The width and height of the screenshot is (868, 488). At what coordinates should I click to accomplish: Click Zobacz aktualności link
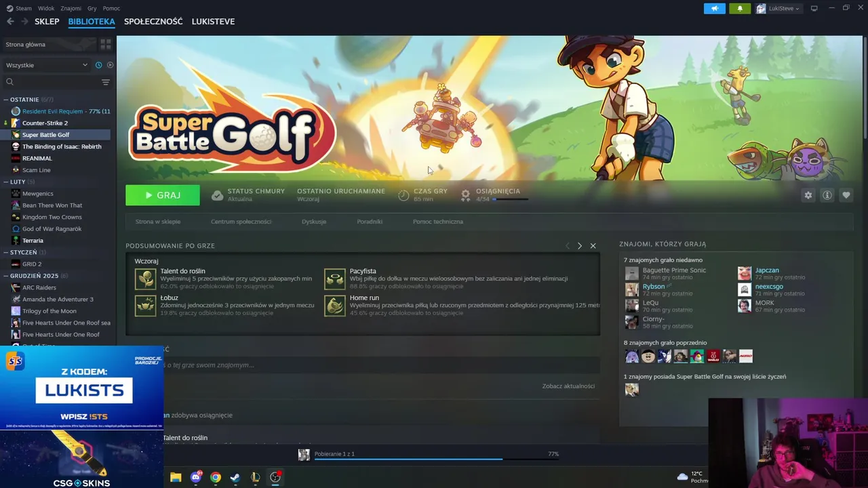pyautogui.click(x=568, y=386)
